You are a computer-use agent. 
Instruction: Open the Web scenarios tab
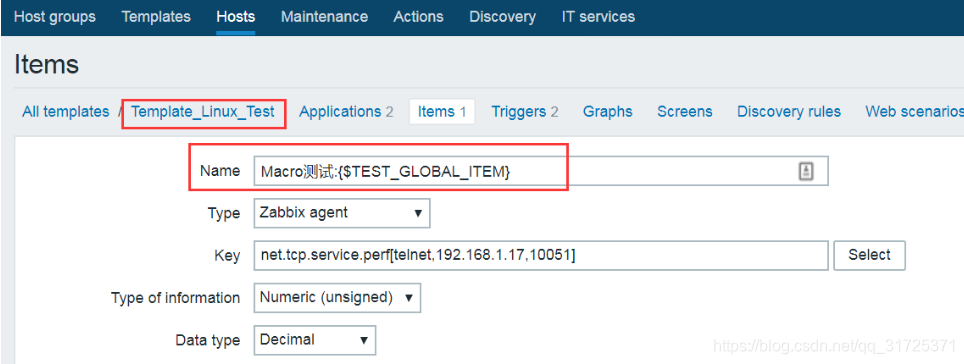click(914, 112)
